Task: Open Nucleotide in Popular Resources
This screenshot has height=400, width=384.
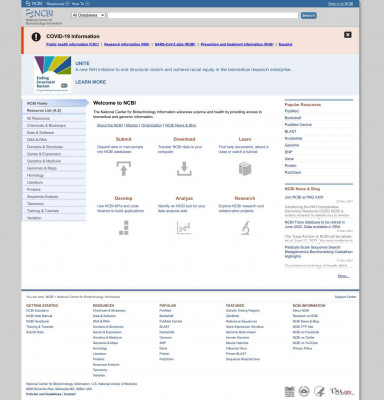Action: click(x=293, y=138)
